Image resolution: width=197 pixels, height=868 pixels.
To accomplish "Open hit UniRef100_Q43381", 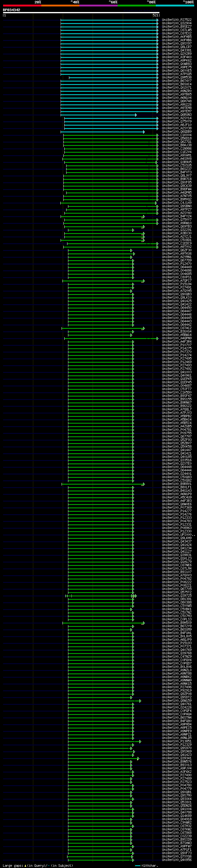I will tap(176, 50).
